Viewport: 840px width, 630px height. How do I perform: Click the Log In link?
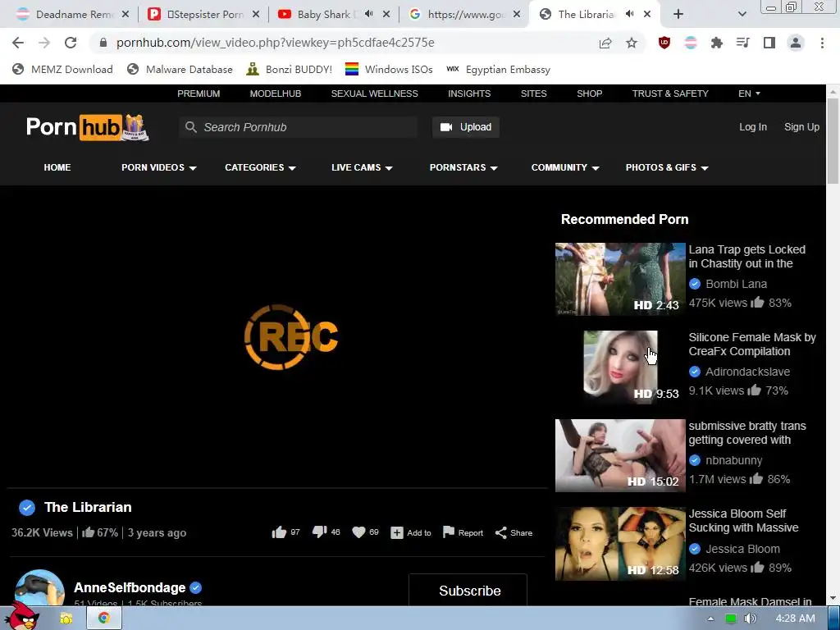(x=753, y=127)
